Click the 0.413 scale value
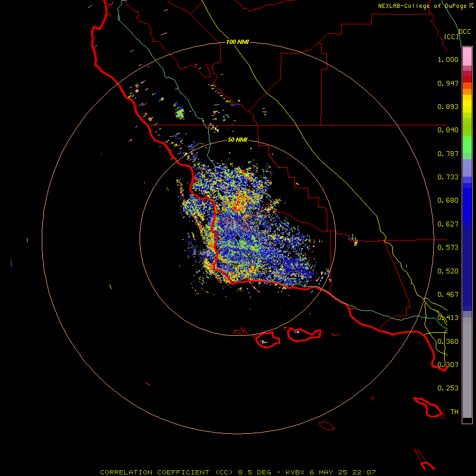This screenshot has width=476, height=476. pyautogui.click(x=448, y=318)
